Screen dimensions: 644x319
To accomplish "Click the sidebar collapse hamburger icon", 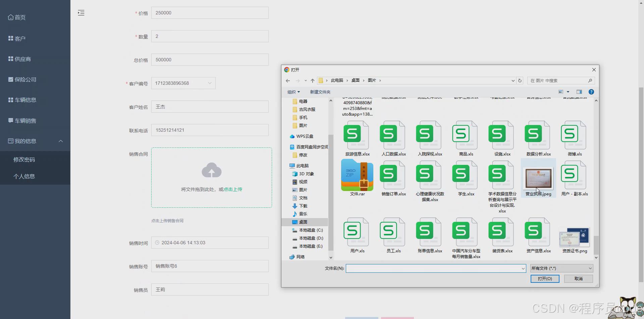I will [81, 13].
